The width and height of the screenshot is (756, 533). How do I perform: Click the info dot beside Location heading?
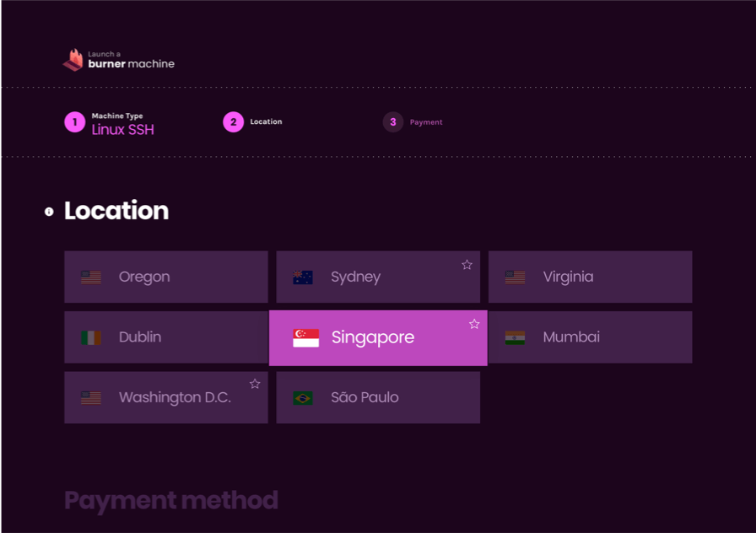pyautogui.click(x=49, y=212)
